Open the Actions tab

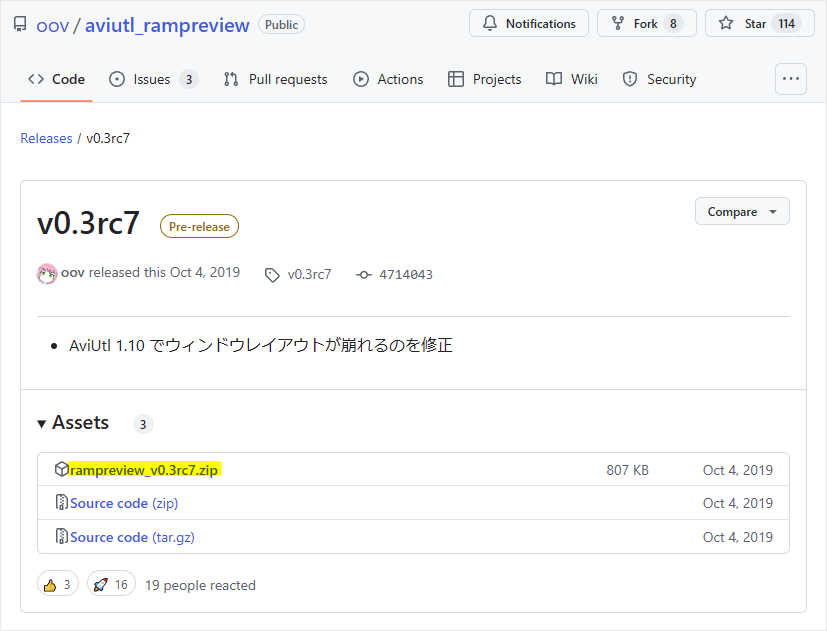click(388, 79)
